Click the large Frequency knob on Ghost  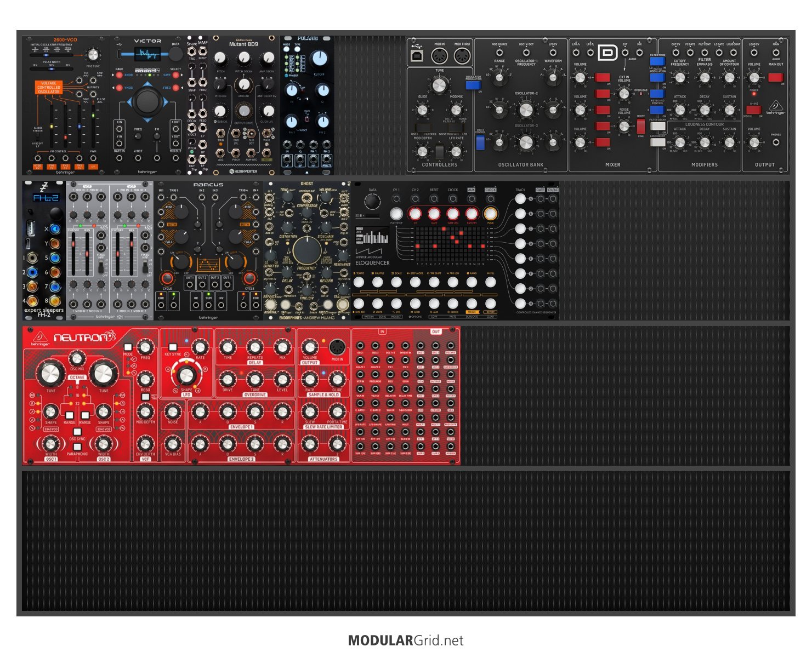pos(306,251)
